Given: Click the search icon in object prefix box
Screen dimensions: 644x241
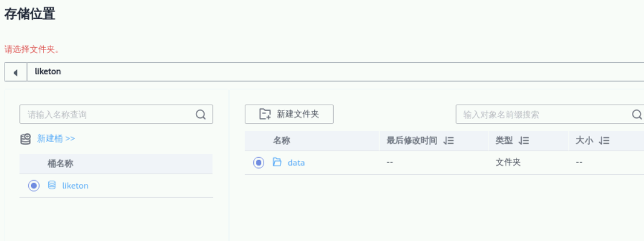Looking at the screenshot, I should [637, 114].
